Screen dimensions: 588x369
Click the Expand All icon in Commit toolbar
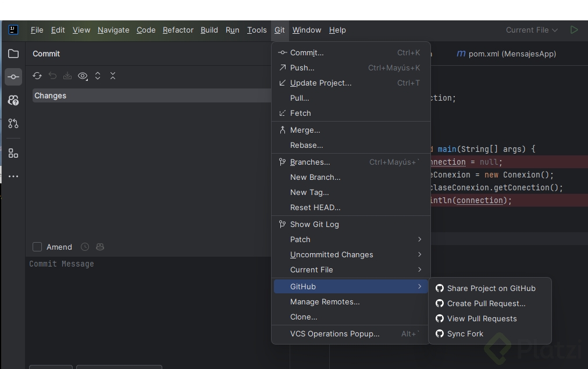tap(98, 76)
